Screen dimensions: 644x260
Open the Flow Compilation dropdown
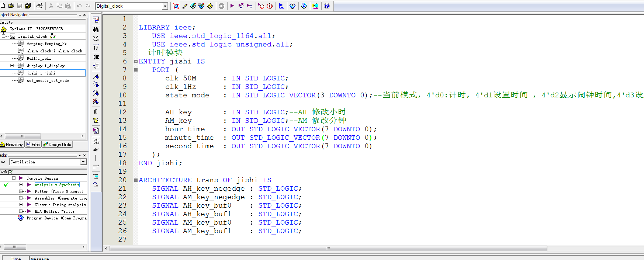[x=83, y=162]
